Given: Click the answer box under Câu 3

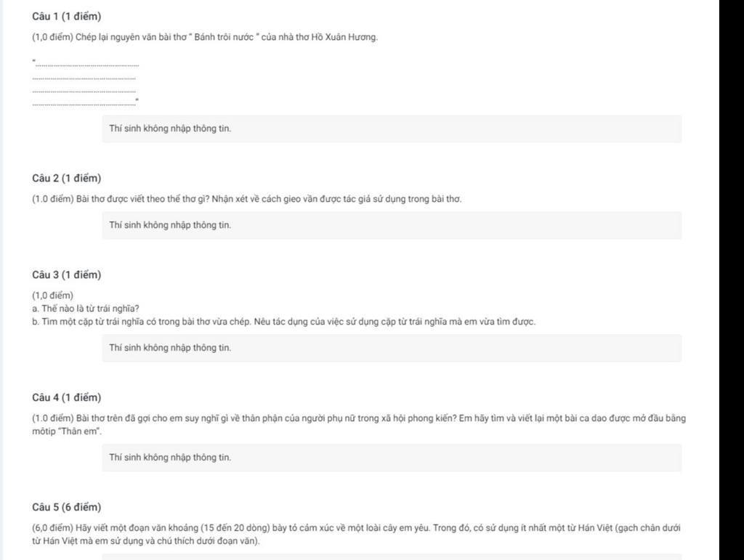Looking at the screenshot, I should click(x=392, y=348).
